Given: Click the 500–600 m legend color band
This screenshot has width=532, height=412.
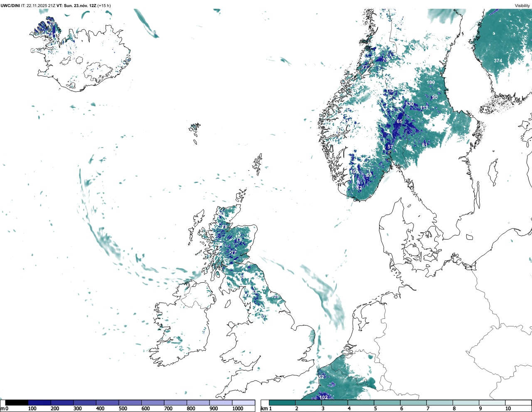Looking at the screenshot, I should click(x=130, y=403).
